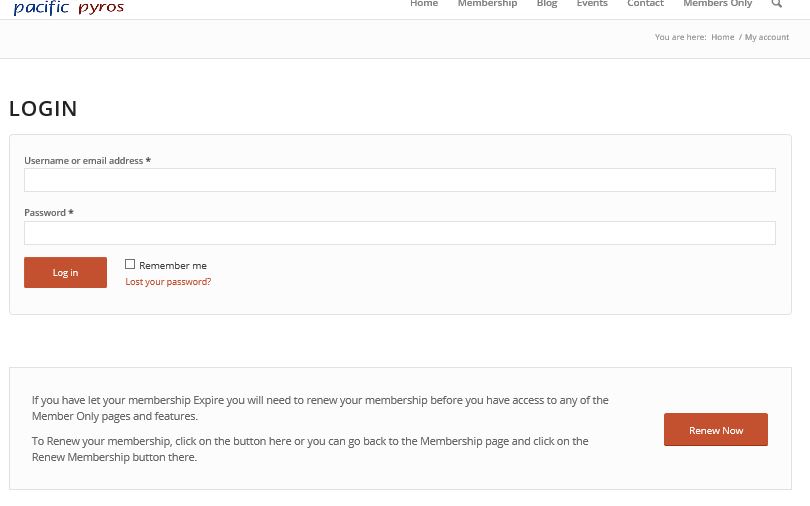The height and width of the screenshot is (506, 810).
Task: Click the Pacific Pyros logo
Action: tap(69, 8)
